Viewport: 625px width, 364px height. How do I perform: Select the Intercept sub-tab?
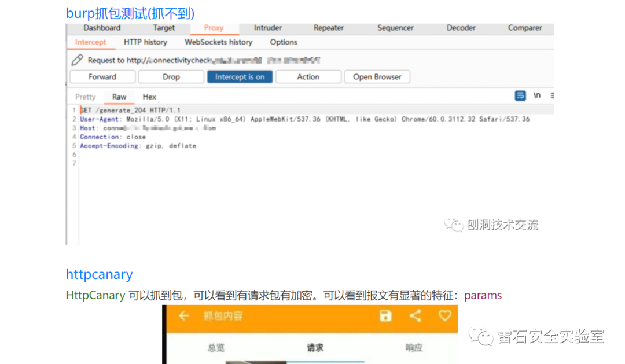tap(90, 42)
